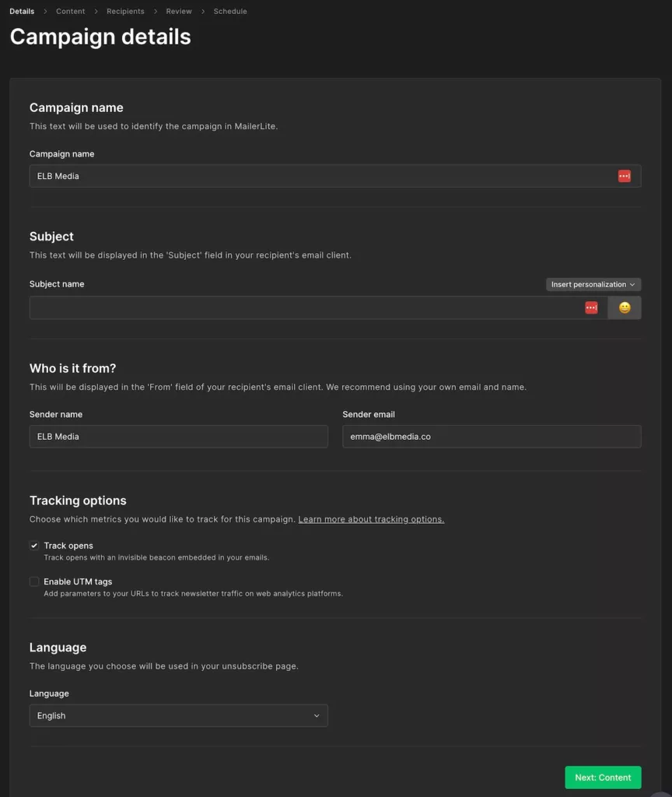Open Learn more about tracking options link

point(371,519)
